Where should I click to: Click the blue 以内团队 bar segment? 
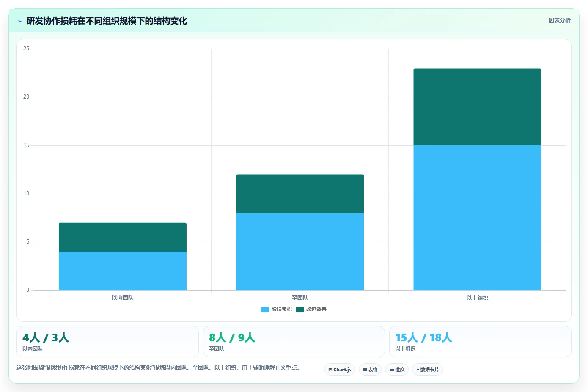coord(123,271)
